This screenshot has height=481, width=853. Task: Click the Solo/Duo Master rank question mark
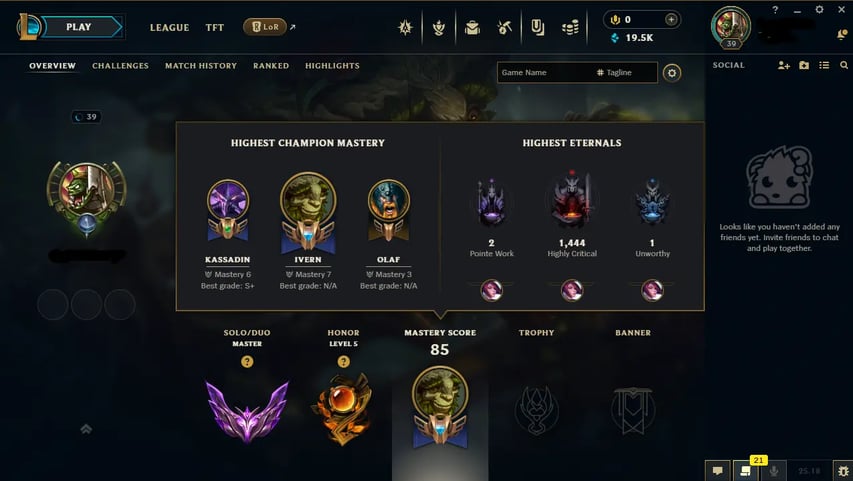(x=247, y=361)
